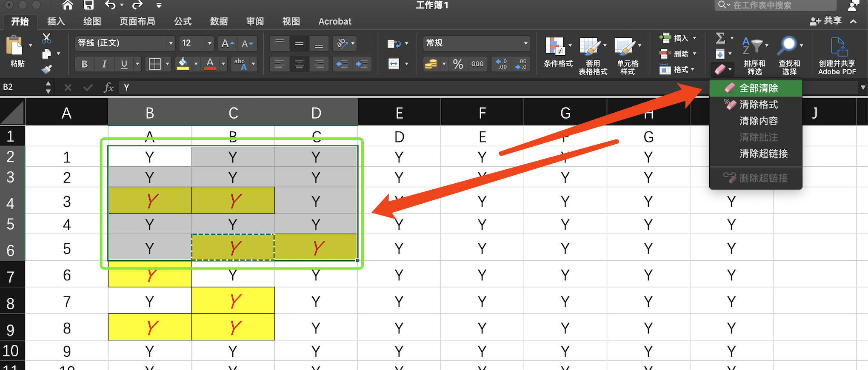
Task: Apply comma thousands separator style
Action: [x=477, y=64]
